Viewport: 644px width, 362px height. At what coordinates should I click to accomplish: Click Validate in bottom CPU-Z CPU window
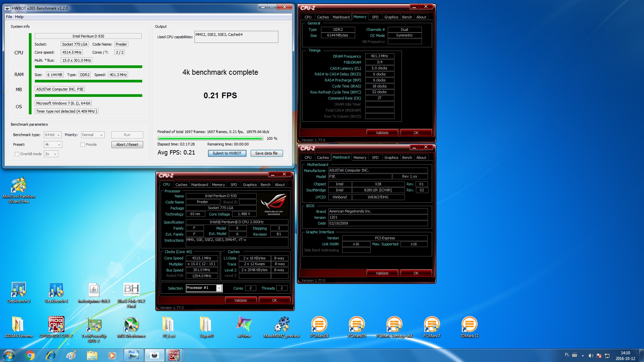click(x=240, y=300)
